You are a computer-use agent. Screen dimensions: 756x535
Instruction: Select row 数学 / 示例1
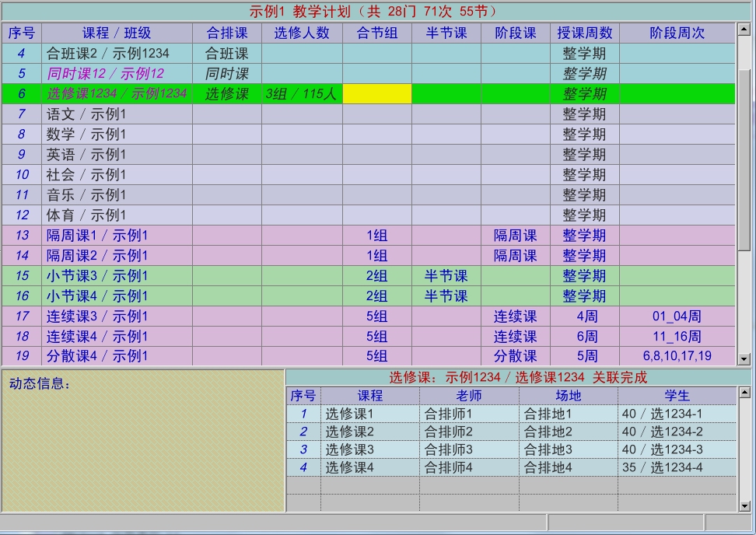coord(369,134)
